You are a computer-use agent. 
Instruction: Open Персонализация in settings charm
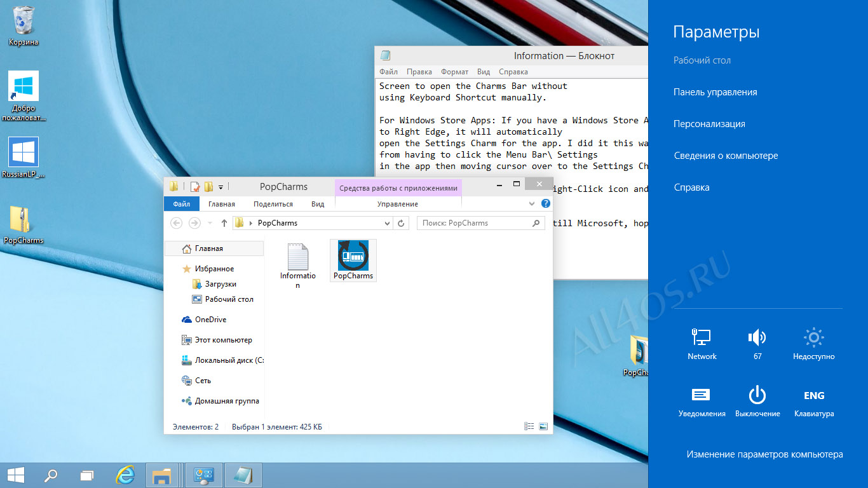tap(709, 124)
